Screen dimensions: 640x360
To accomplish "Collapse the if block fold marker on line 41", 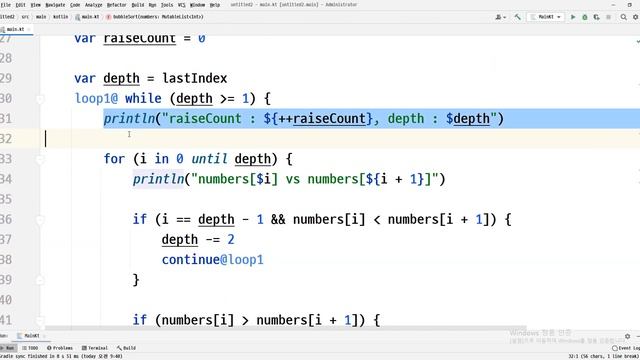I will 40,320.
